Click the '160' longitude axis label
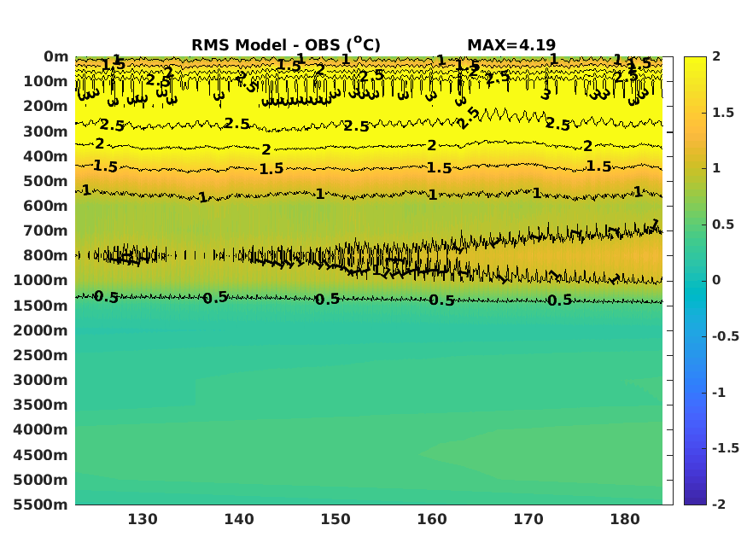The image size is (747, 560). (432, 519)
